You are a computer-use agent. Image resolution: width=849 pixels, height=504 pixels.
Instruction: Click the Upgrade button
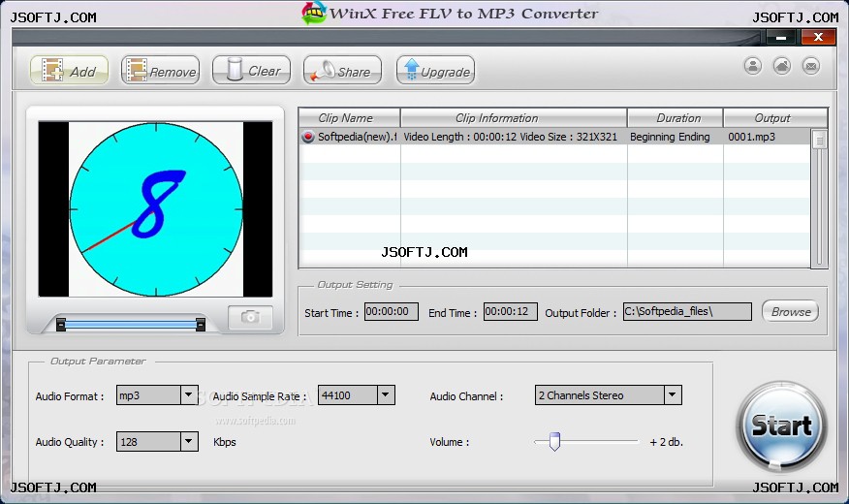(435, 71)
